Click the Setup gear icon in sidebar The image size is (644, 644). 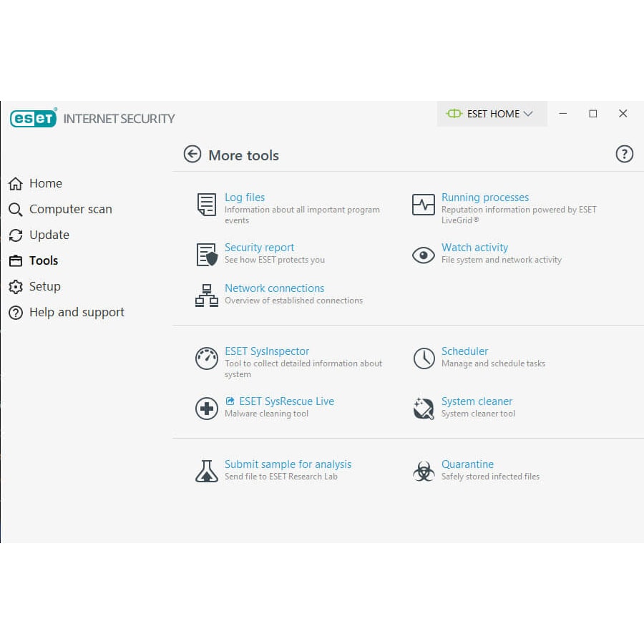15,286
